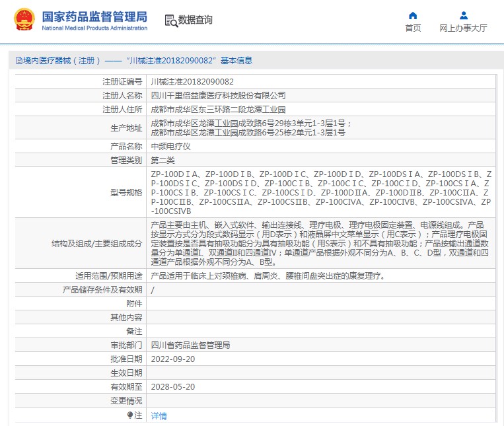This screenshot has width=504, height=426.
Task: Select registration number 川械注准20182090082 value
Action: [x=192, y=82]
